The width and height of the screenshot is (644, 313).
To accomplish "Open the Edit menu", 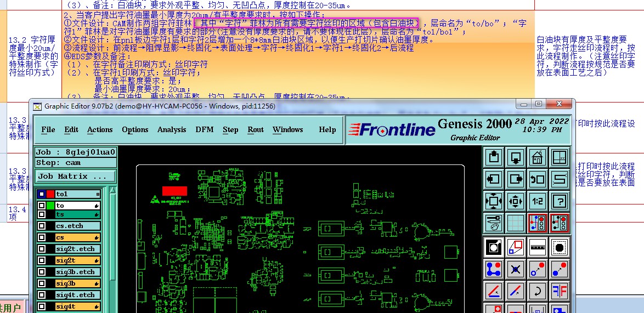I will coord(71,129).
